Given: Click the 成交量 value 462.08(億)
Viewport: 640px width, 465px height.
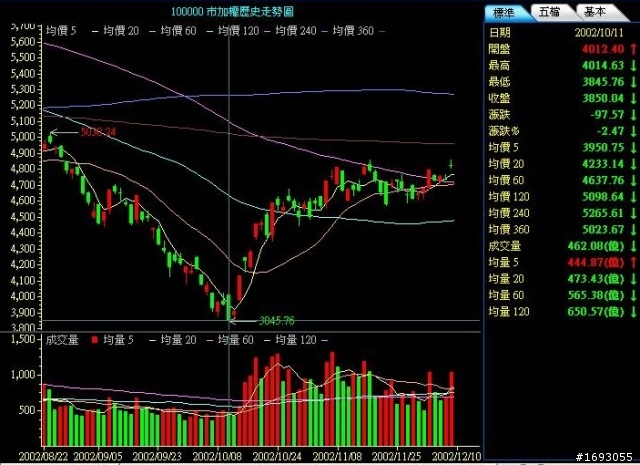Looking at the screenshot, I should (x=596, y=246).
